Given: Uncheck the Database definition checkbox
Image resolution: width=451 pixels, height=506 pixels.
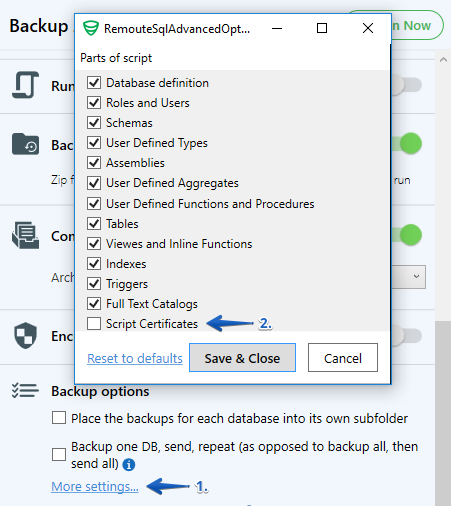Looking at the screenshot, I should (x=94, y=82).
